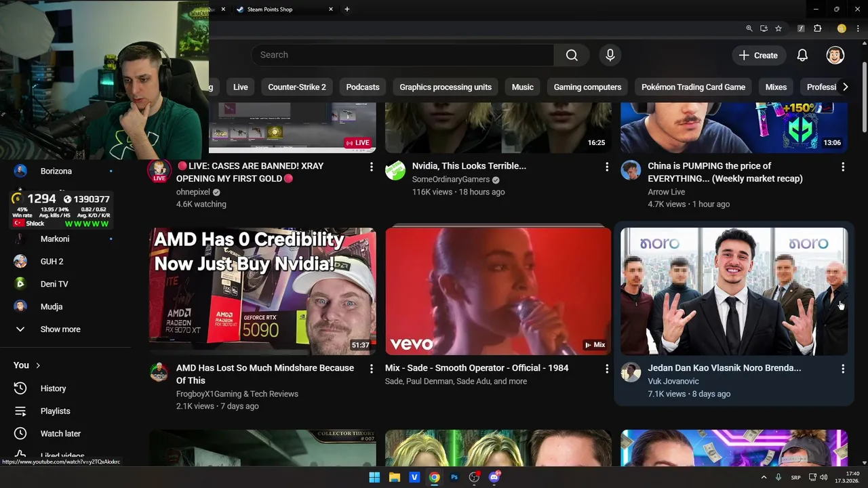Open OBS from the taskbar
Image resolution: width=868 pixels, height=488 pixels.
[x=474, y=477]
